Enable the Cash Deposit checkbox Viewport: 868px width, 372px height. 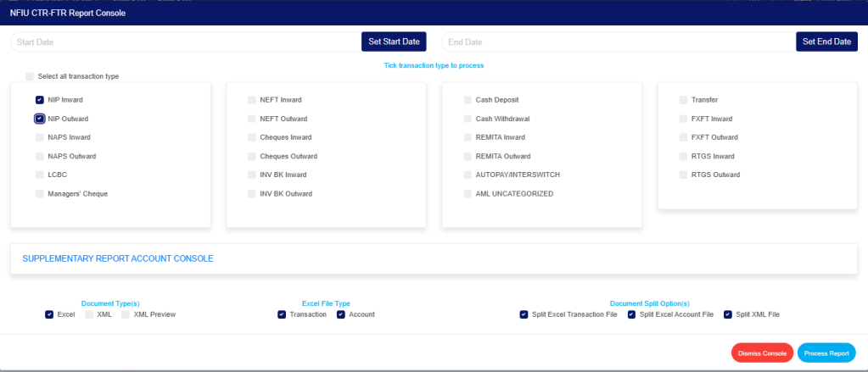tap(468, 100)
